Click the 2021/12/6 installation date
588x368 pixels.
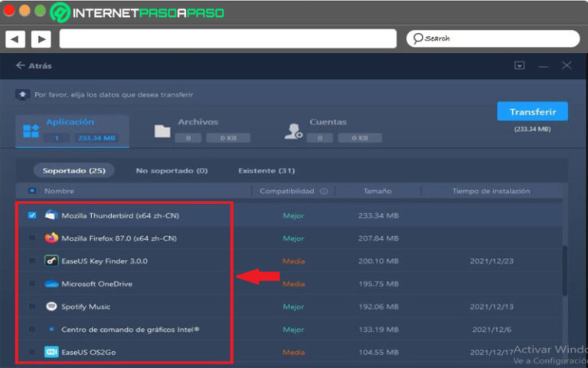pos(492,330)
